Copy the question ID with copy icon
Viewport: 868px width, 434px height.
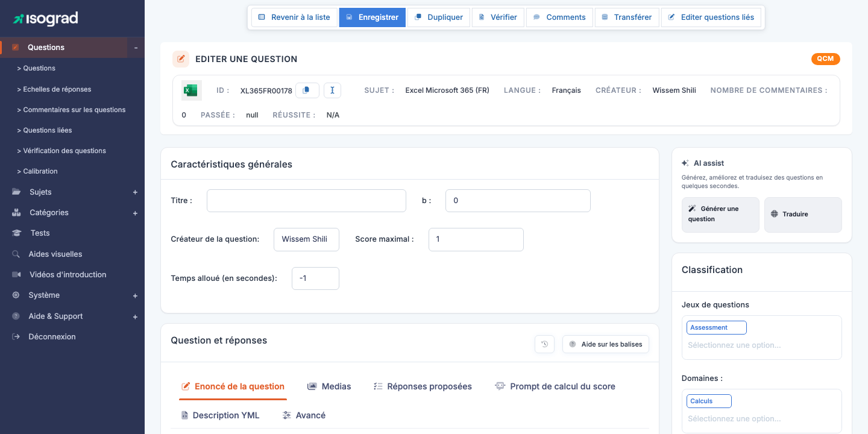pos(307,90)
